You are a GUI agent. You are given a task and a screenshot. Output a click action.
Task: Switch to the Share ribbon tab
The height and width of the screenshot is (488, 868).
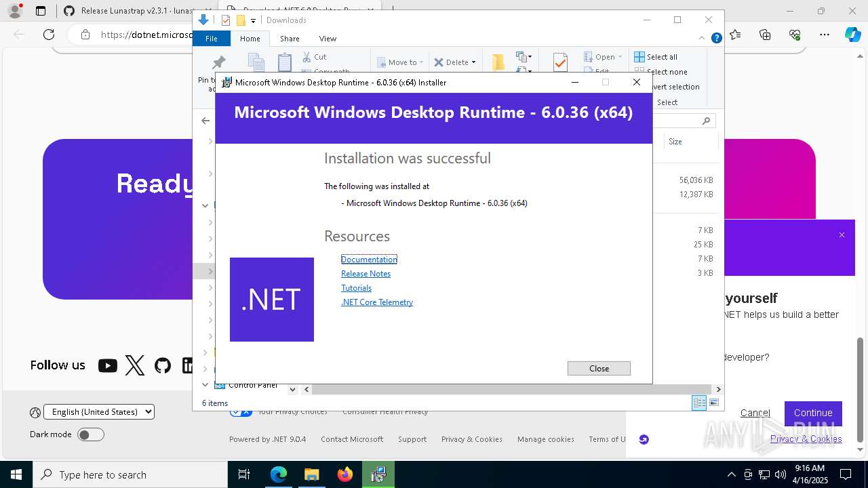290,39
